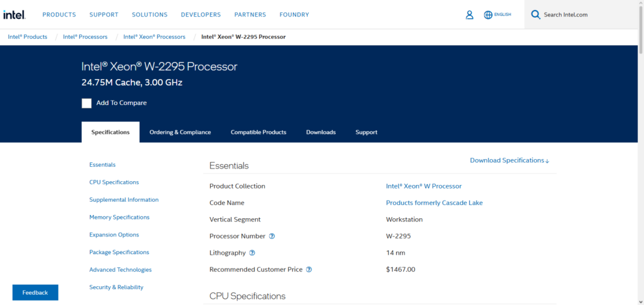The image size is (644, 305).
Task: Jump to Package Specifications section
Action: pos(119,252)
